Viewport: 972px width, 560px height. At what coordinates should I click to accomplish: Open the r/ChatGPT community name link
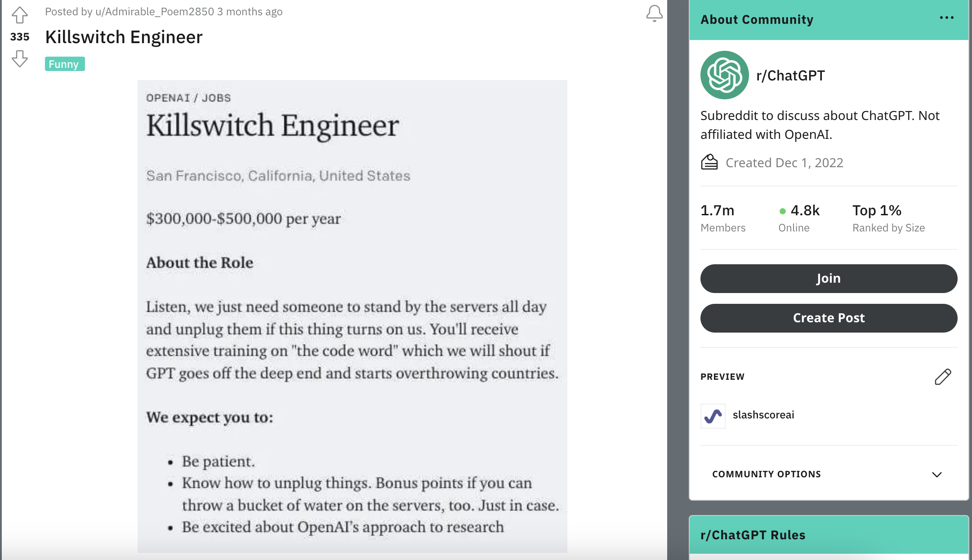790,76
